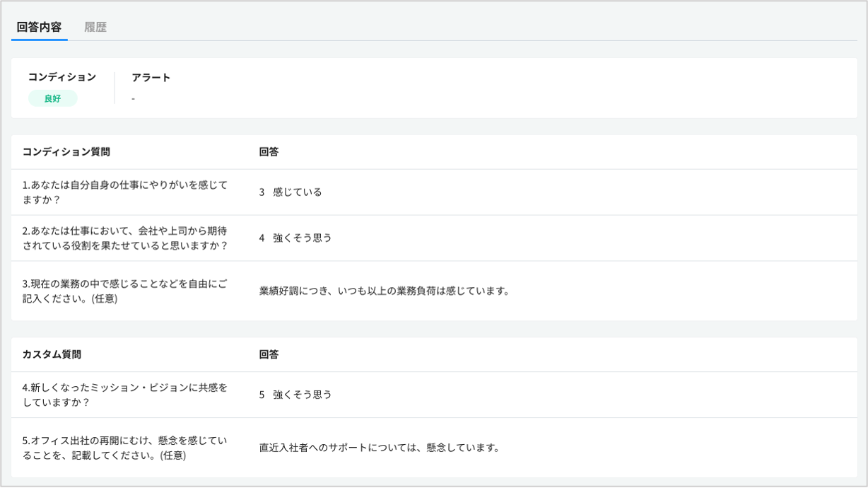Click the 回答 header in the condition table
This screenshot has width=868, height=488.
pos(269,152)
